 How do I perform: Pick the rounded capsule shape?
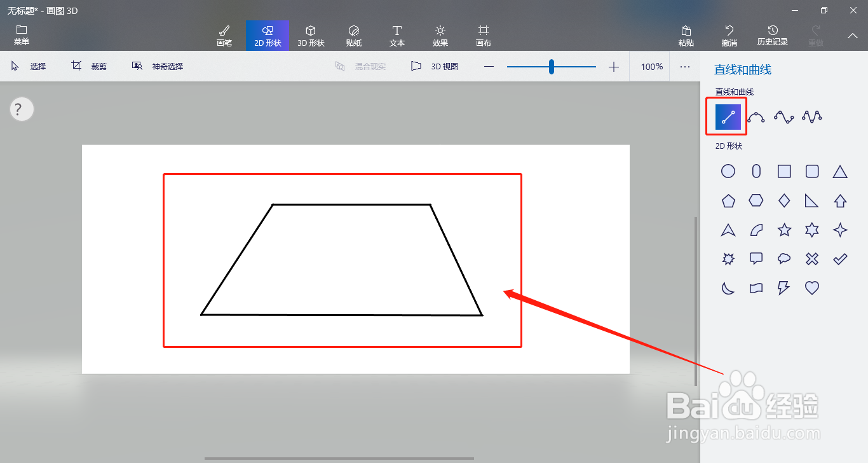756,171
